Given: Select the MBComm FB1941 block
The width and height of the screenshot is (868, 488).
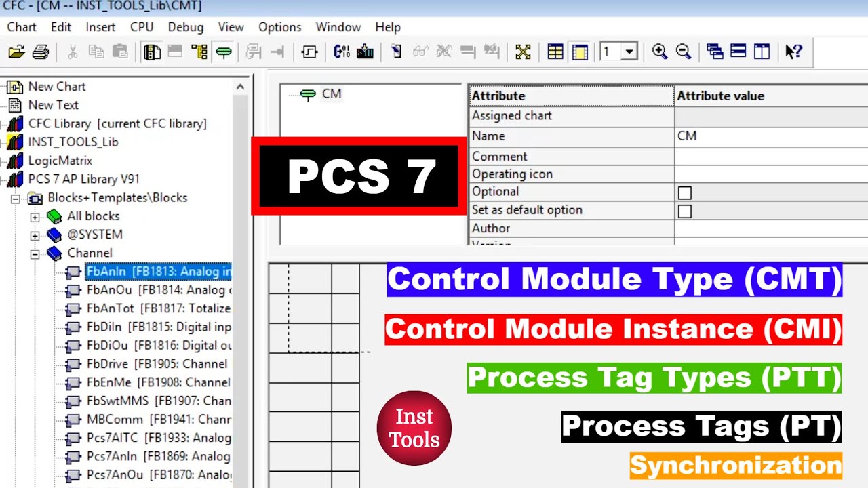Looking at the screenshot, I should click(159, 420).
